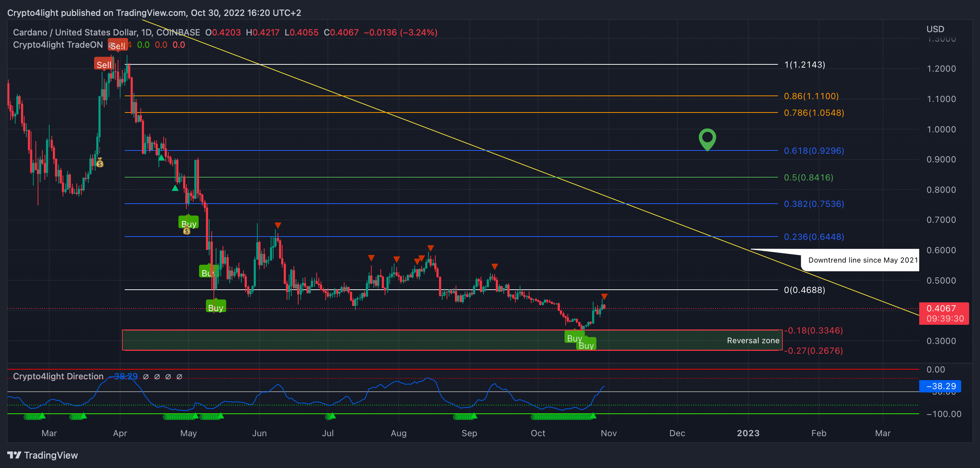Select the Fibonacci label -0.27(0.2676)
980x468 pixels.
click(814, 350)
